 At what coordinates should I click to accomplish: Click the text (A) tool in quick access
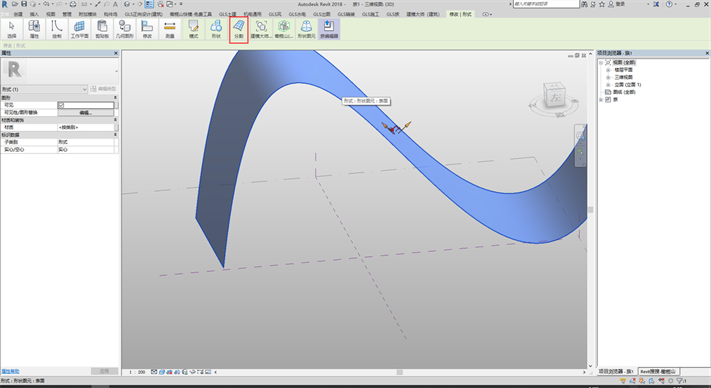pos(115,4)
